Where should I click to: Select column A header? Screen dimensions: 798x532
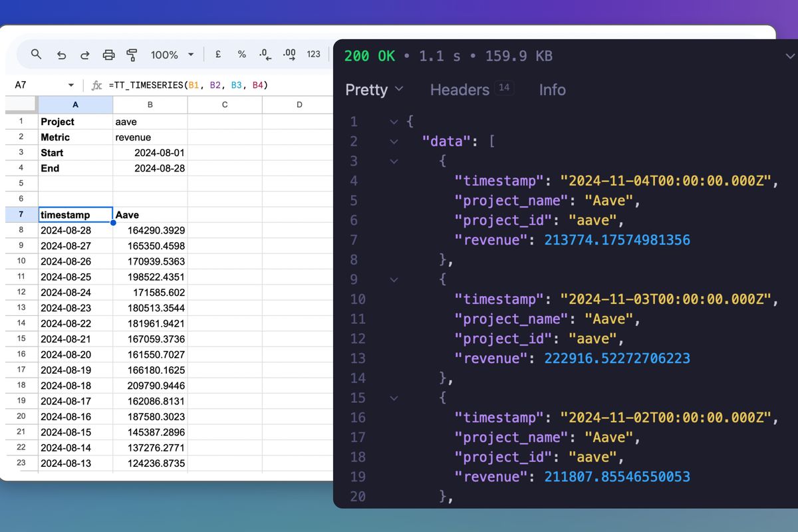click(75, 104)
